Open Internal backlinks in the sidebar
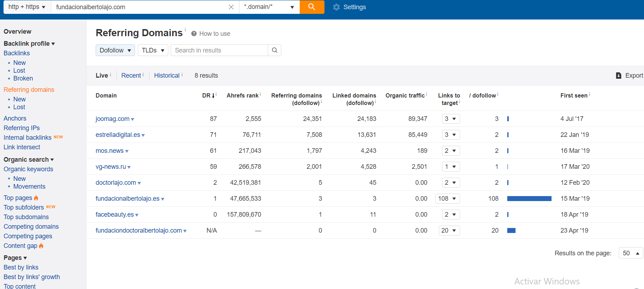Screen dimensions: 644x289 click(28, 138)
